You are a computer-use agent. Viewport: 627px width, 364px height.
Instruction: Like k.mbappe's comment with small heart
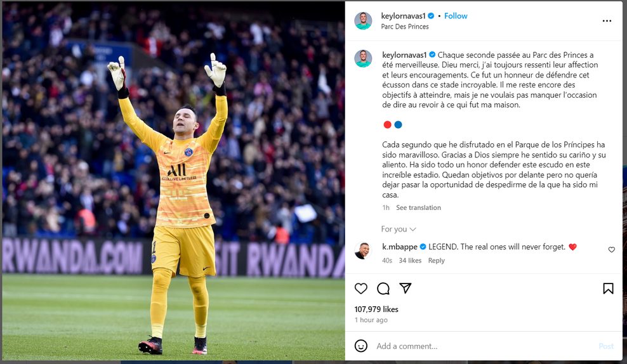click(611, 249)
